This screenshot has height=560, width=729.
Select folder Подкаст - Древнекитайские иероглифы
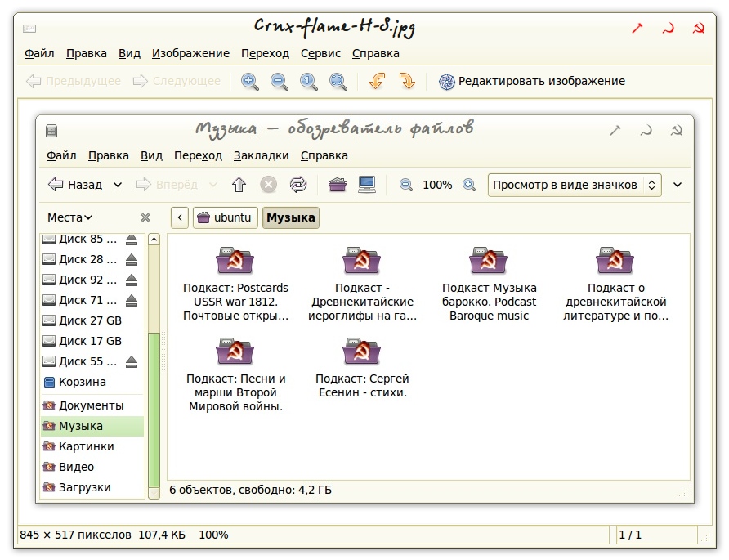click(x=362, y=284)
